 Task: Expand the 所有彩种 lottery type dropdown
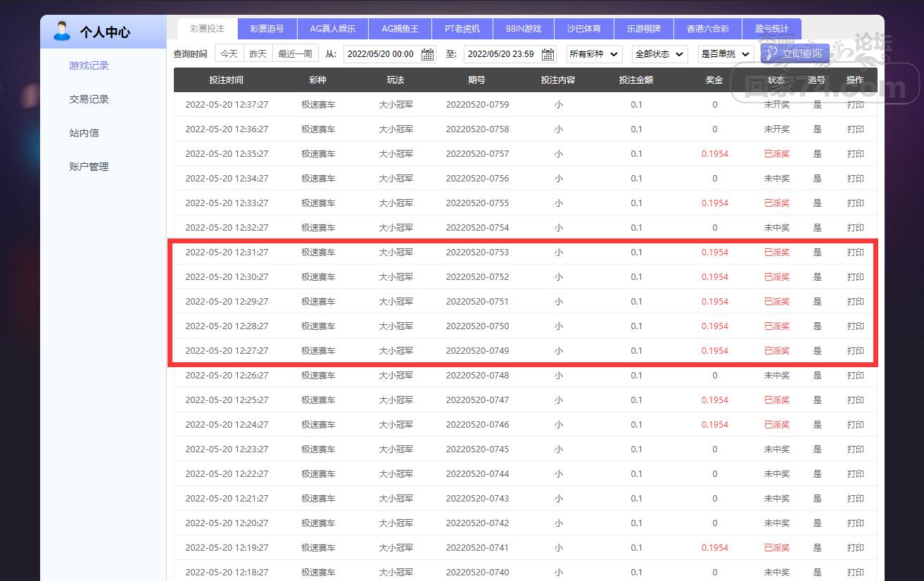(594, 54)
